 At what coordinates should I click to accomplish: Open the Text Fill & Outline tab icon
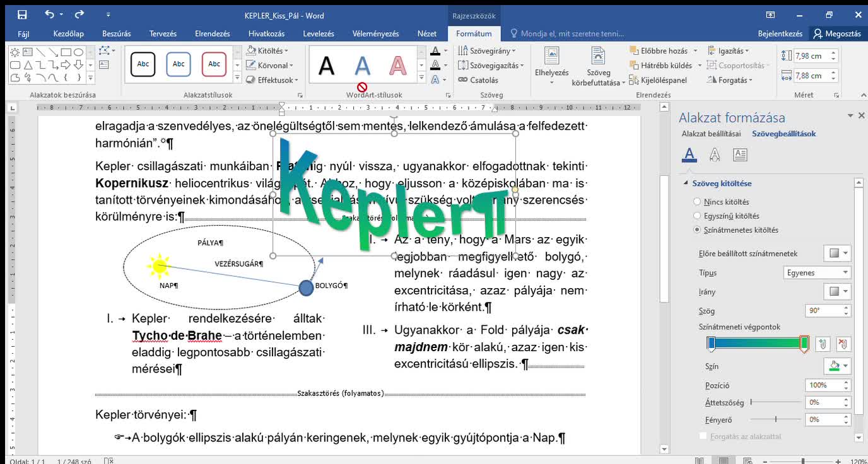pyautogui.click(x=689, y=154)
